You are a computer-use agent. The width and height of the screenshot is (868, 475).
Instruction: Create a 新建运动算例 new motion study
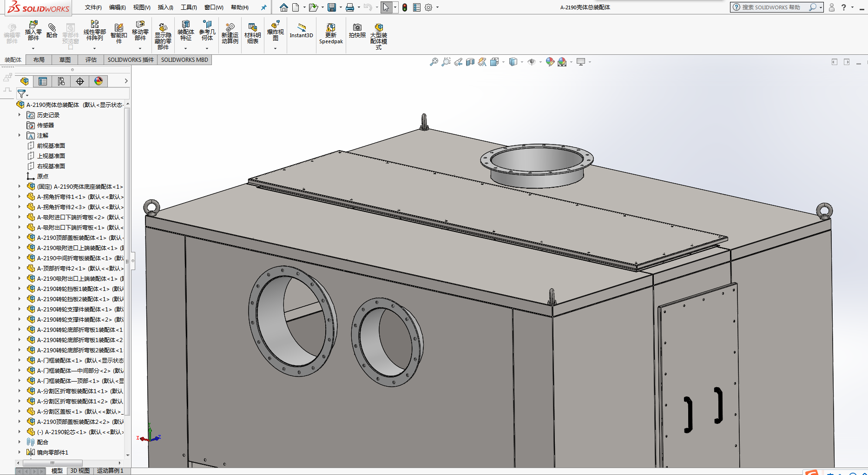230,33
